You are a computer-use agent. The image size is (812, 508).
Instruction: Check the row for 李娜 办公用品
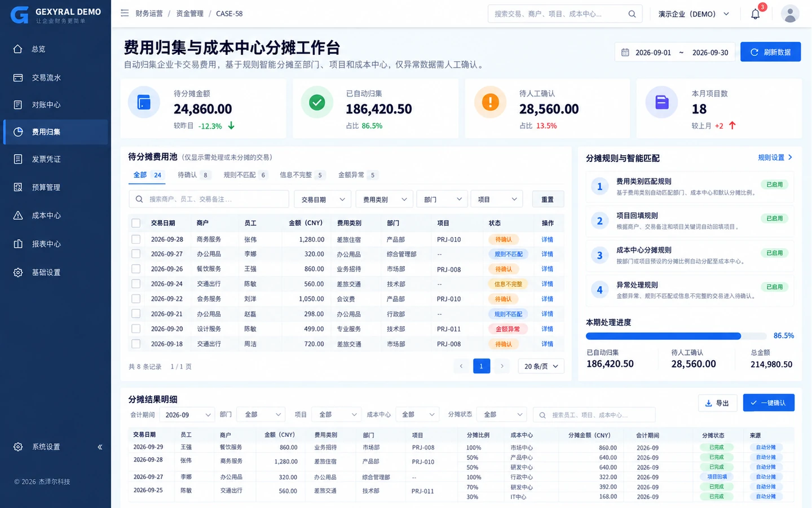click(x=136, y=254)
